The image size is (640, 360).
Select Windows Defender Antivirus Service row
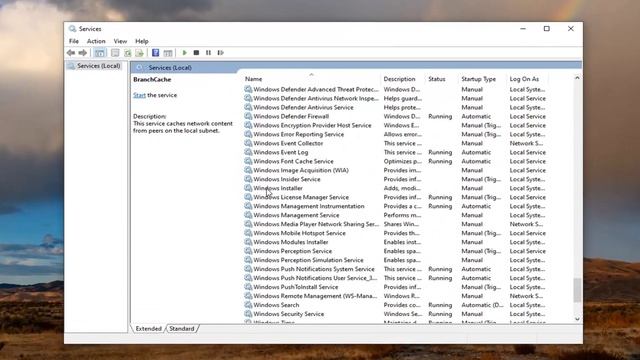395,107
